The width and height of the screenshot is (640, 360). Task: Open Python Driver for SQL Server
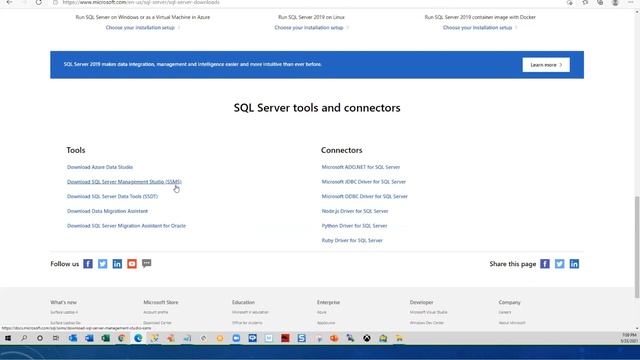[354, 226]
